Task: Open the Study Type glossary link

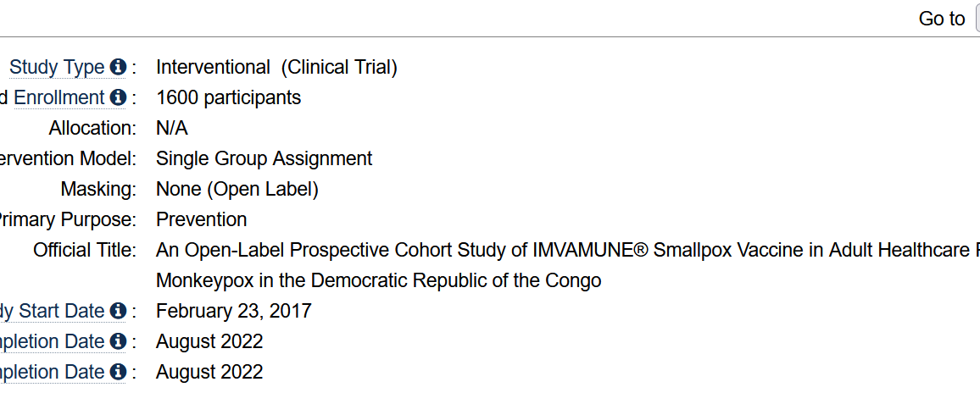Action: (x=57, y=67)
